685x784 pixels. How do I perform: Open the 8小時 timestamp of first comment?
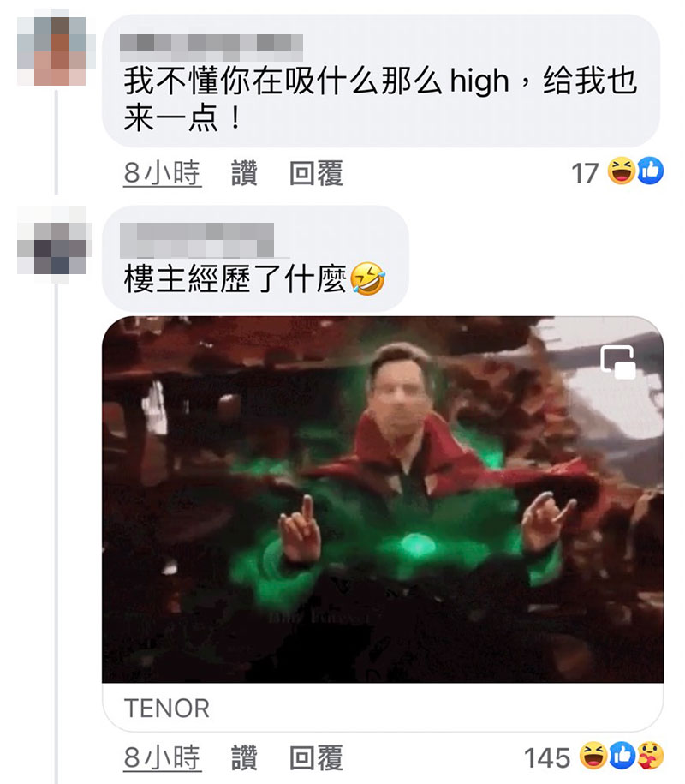coord(163,173)
